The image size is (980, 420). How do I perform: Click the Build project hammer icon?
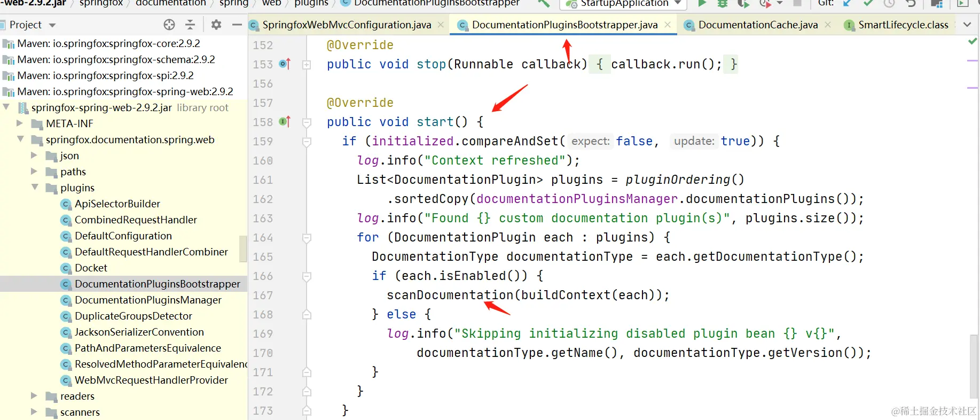[x=543, y=3]
